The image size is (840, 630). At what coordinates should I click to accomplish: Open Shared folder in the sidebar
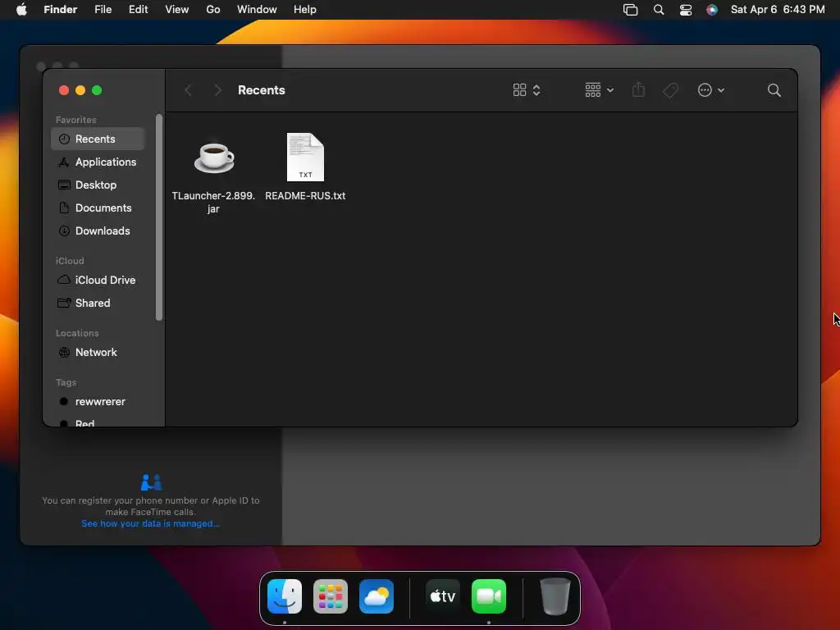(x=98, y=303)
